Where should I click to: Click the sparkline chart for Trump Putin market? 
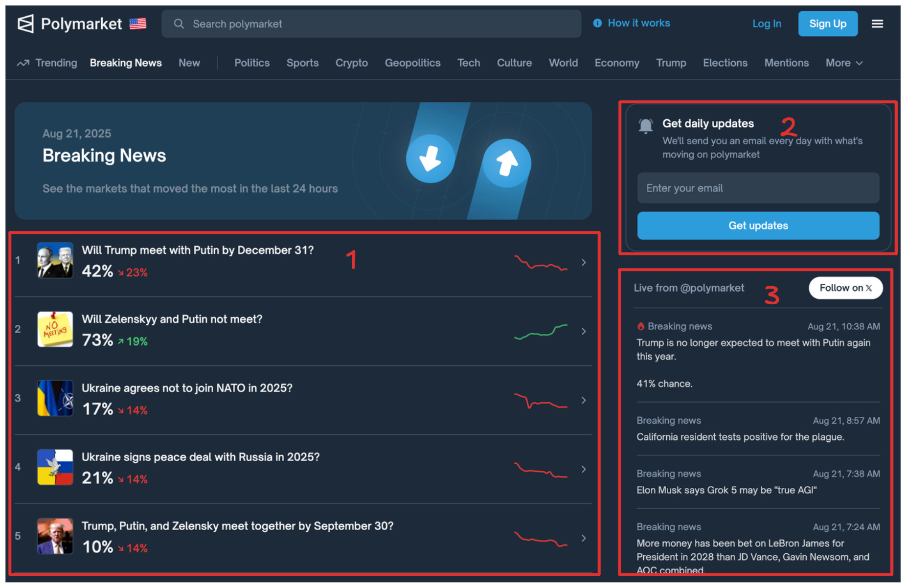click(x=541, y=263)
